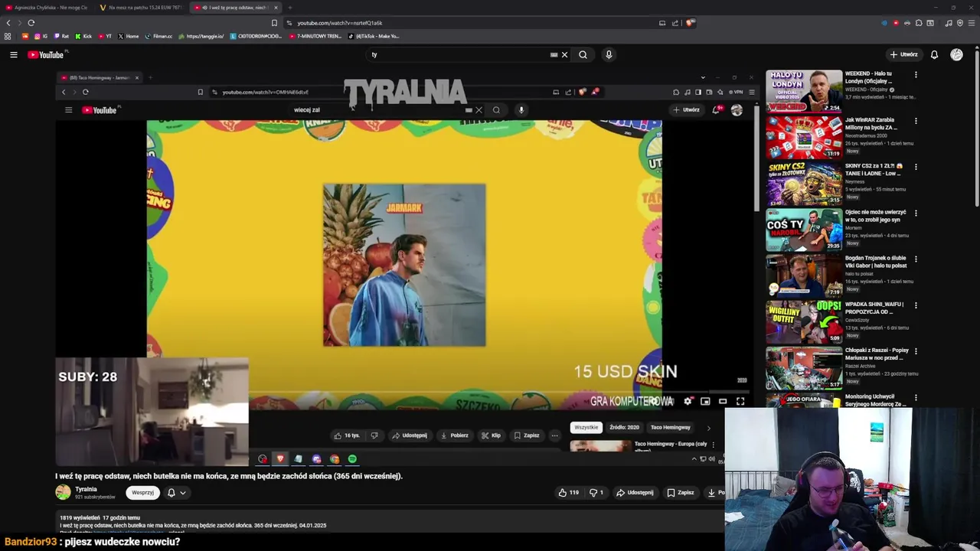Open the Utwórz create menu

click(x=904, y=54)
